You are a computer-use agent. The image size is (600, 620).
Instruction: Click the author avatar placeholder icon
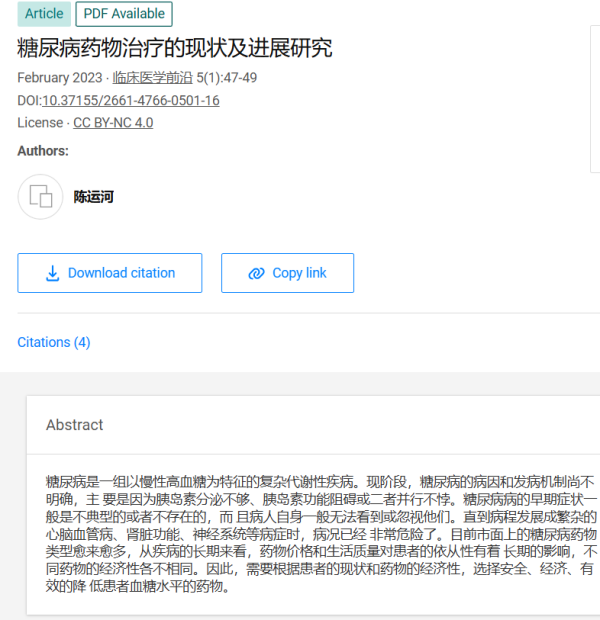[x=40, y=197]
